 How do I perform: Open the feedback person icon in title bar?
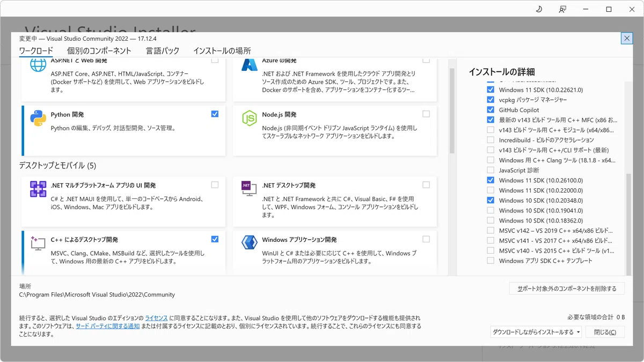tap(562, 9)
